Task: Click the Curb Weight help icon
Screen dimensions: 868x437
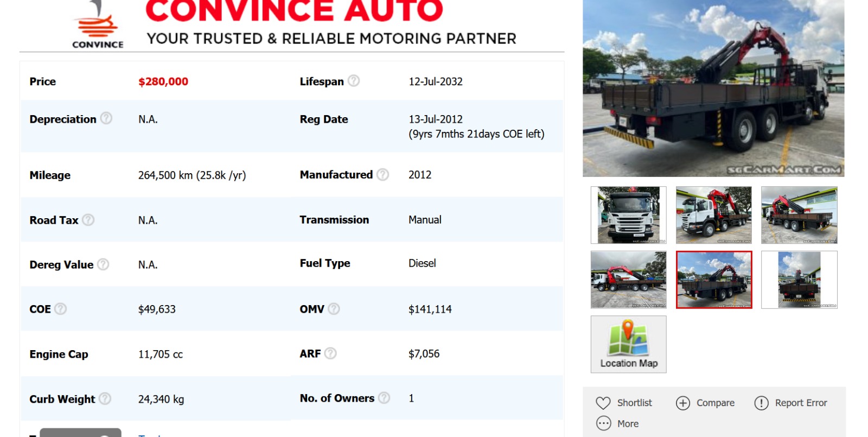Action: point(105,398)
